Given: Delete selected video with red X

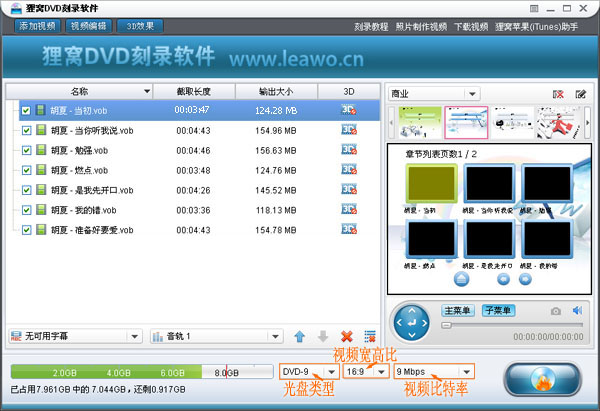Looking at the screenshot, I should coord(347,336).
